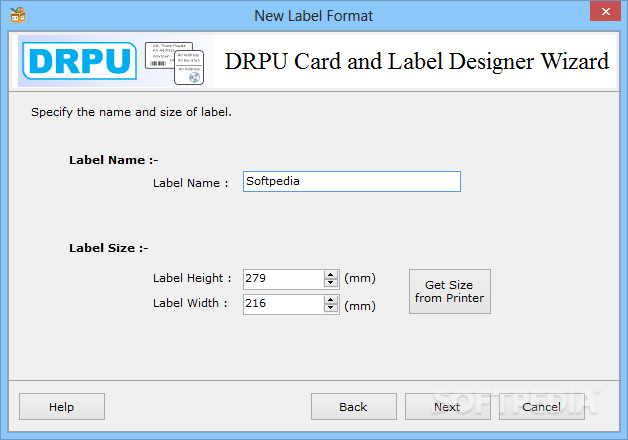Image resolution: width=628 pixels, height=440 pixels.
Task: Focus the Label Name text field
Action: (352, 181)
